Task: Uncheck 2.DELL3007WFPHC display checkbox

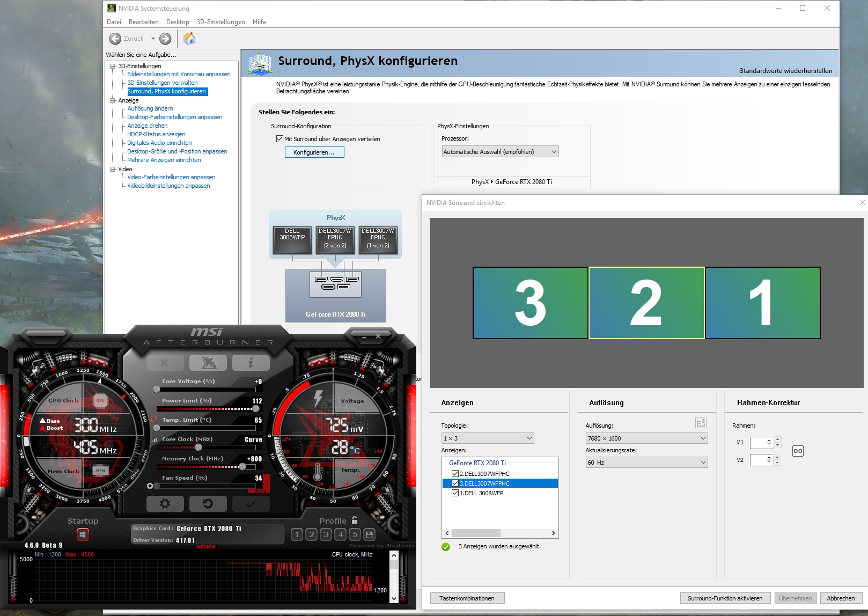Action: coord(455,474)
